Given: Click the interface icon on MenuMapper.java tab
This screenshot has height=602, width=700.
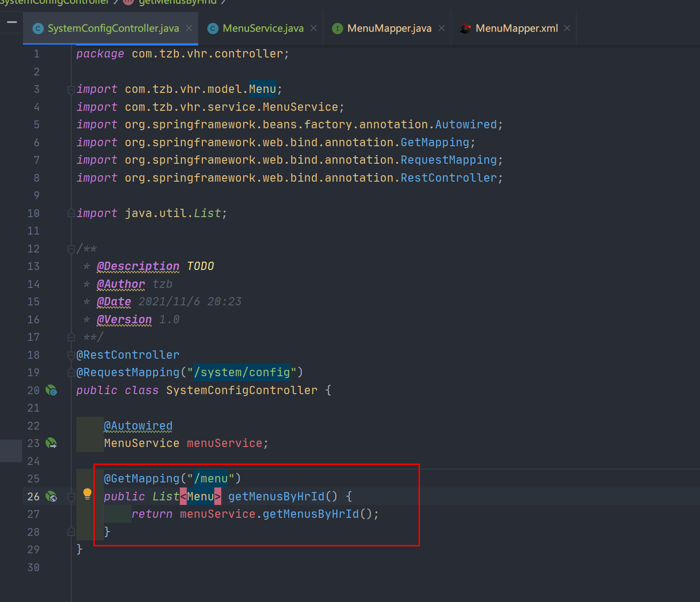Looking at the screenshot, I should click(338, 29).
